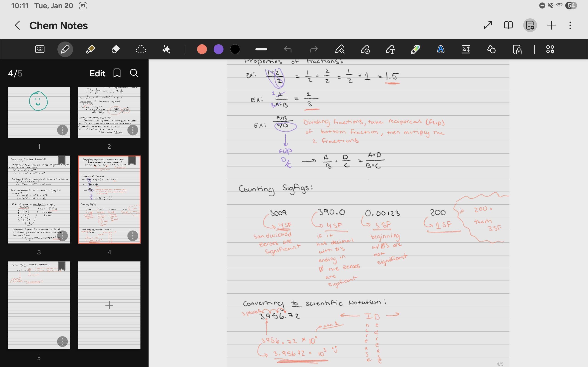Select the Highlighter tool
The image size is (588, 367).
(x=90, y=50)
